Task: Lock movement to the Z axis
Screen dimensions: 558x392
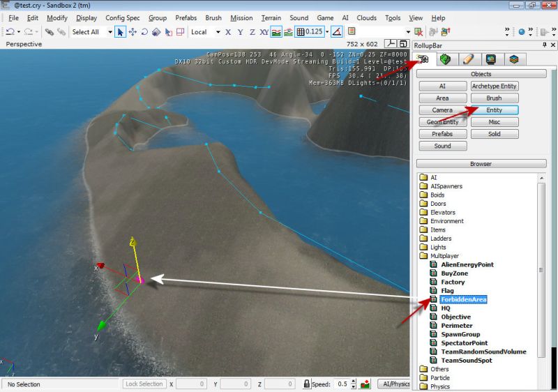Action: point(252,32)
